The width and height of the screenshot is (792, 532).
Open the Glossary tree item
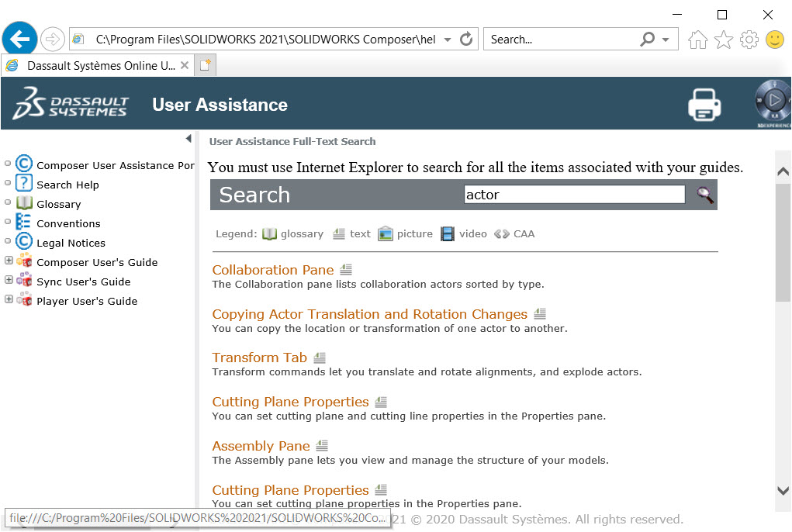point(59,204)
